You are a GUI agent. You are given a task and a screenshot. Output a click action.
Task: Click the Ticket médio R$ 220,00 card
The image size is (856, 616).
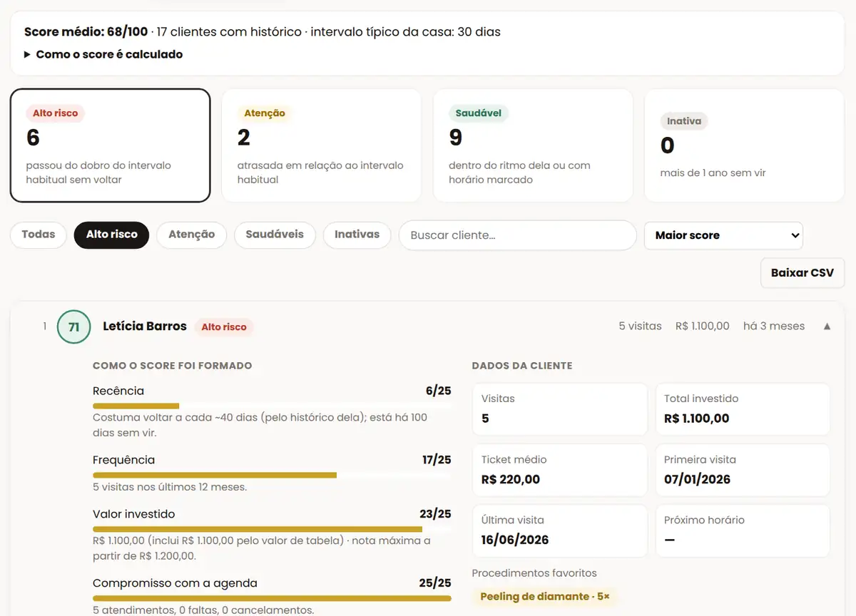click(x=560, y=471)
